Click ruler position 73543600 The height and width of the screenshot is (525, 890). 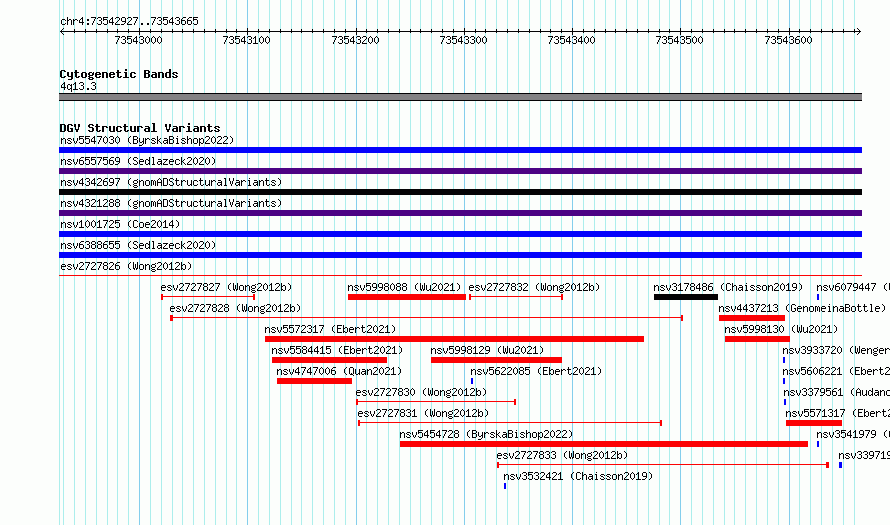click(788, 40)
